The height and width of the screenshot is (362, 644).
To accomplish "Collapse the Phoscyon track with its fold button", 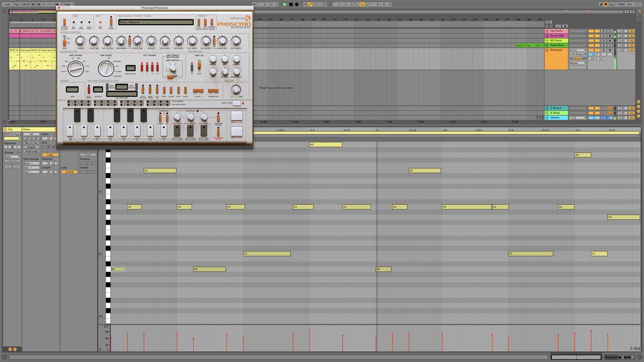I will (x=547, y=50).
